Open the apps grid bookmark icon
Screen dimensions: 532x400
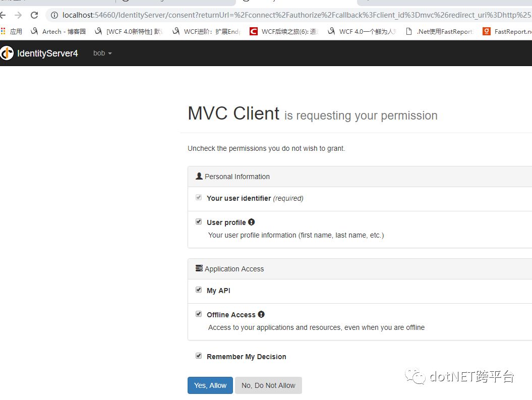coord(3,31)
